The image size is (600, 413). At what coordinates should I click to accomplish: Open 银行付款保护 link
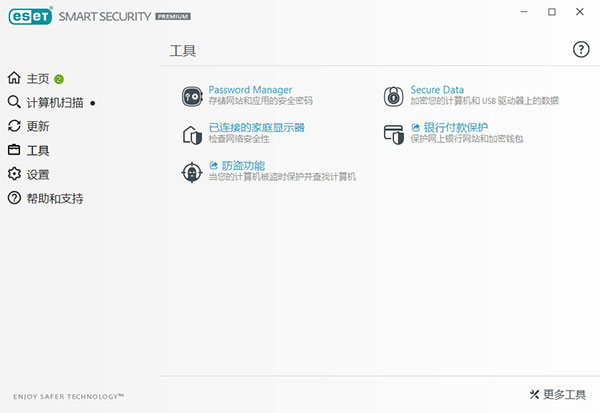point(455,128)
